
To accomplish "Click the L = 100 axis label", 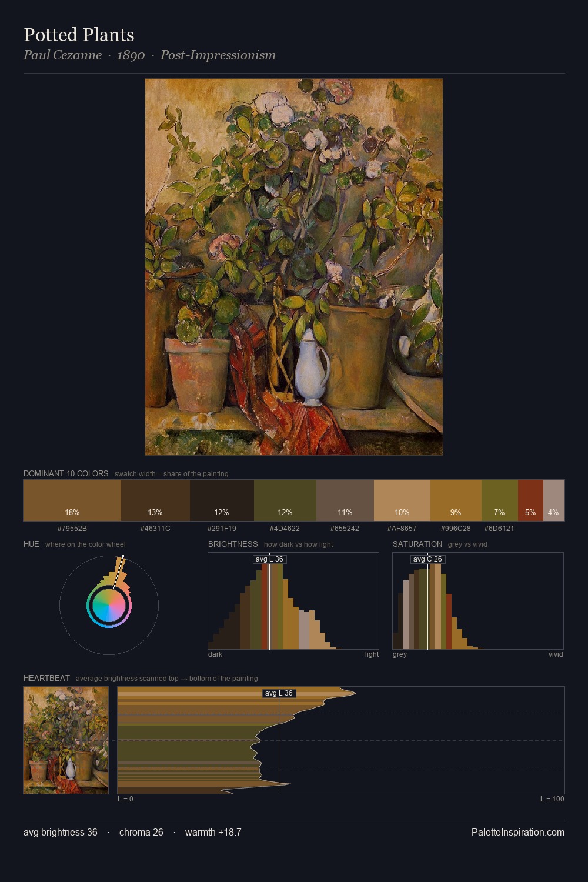I will point(552,799).
